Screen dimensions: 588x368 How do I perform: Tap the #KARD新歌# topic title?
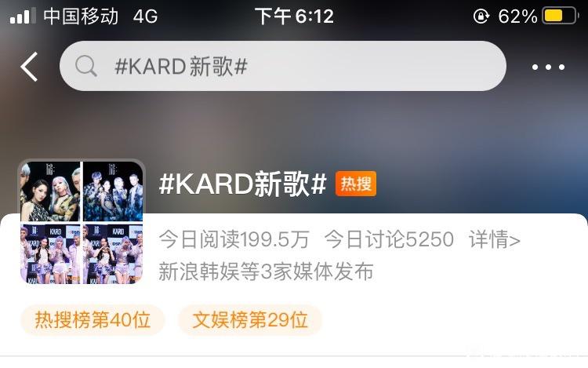click(x=243, y=184)
